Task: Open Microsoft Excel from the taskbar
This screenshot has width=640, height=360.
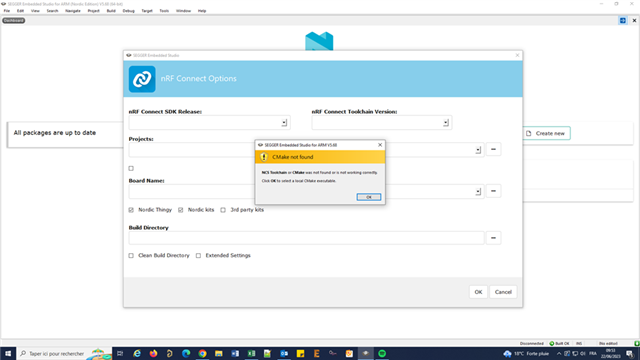Action: pyautogui.click(x=251, y=353)
